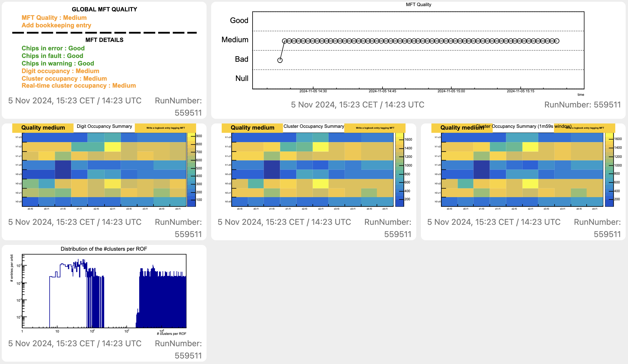Select 'Chips in warning : Good' line
This screenshot has width=628, height=364.
58,63
